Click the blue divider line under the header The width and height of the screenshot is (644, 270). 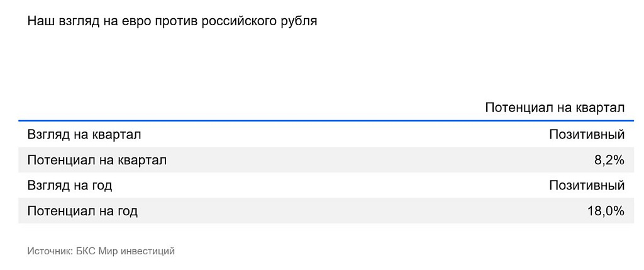[x=322, y=121]
